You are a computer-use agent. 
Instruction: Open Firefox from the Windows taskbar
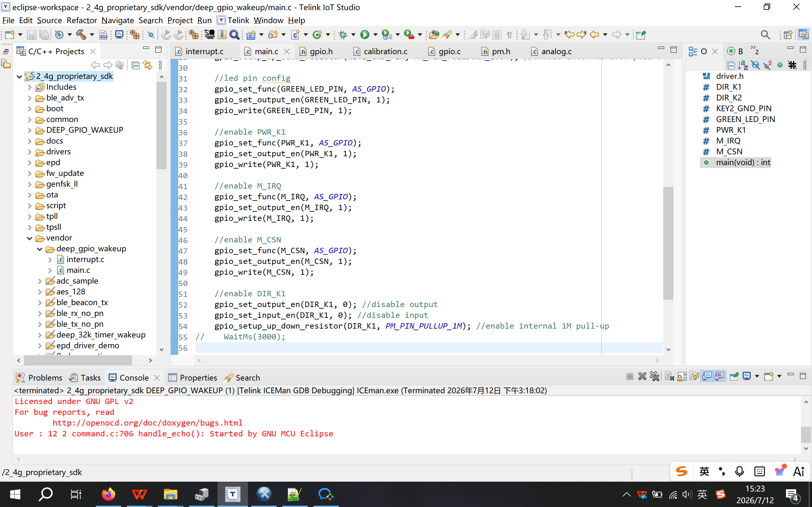coord(108,494)
